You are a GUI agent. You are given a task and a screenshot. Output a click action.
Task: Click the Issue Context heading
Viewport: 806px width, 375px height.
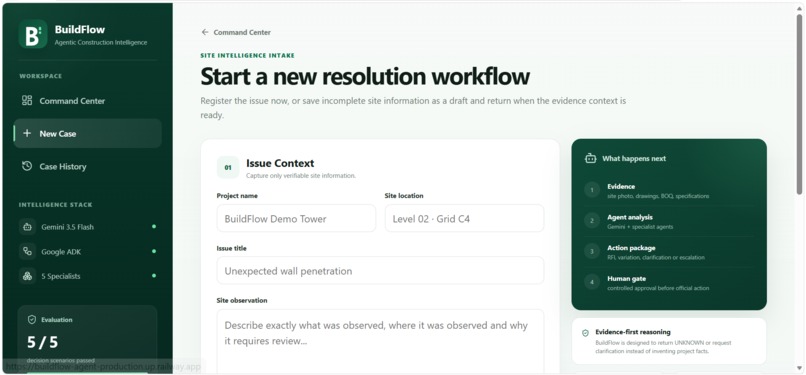tap(280, 163)
